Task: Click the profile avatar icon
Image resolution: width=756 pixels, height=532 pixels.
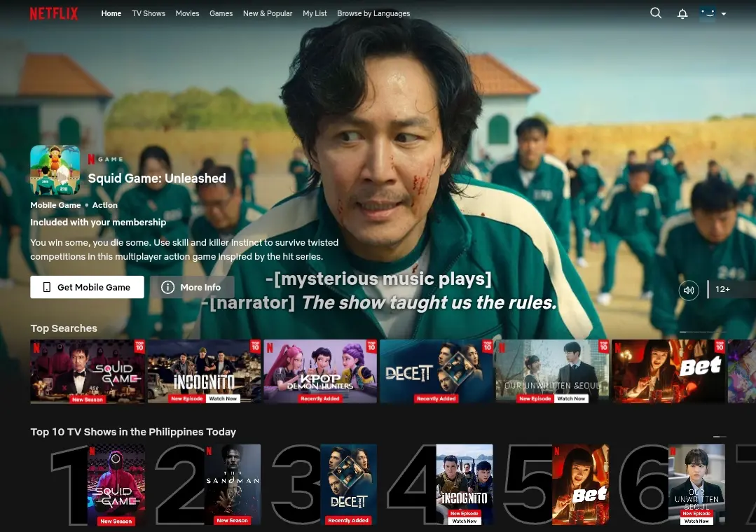Action: click(707, 13)
